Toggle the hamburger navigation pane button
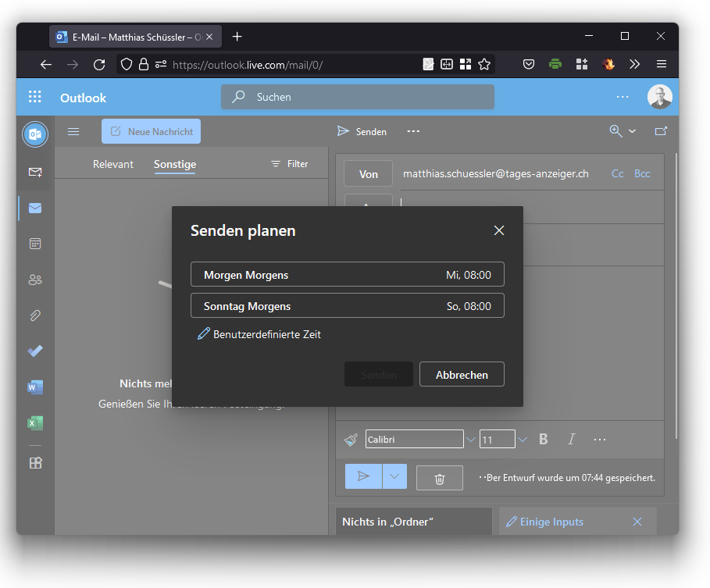Viewport: 710px width, 588px height. [73, 132]
